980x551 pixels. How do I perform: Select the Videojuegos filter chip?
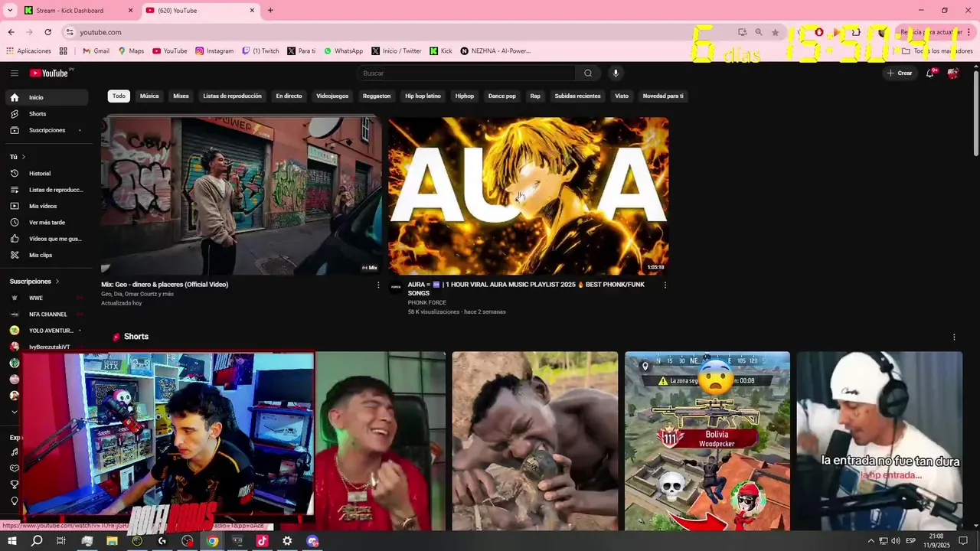(332, 96)
